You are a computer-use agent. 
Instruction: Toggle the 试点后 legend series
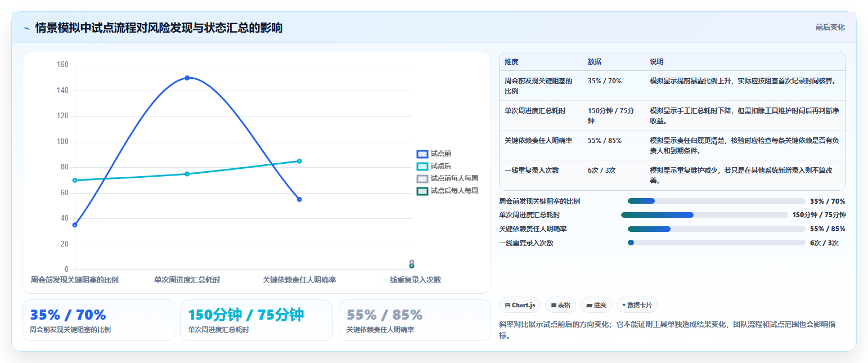[434, 166]
